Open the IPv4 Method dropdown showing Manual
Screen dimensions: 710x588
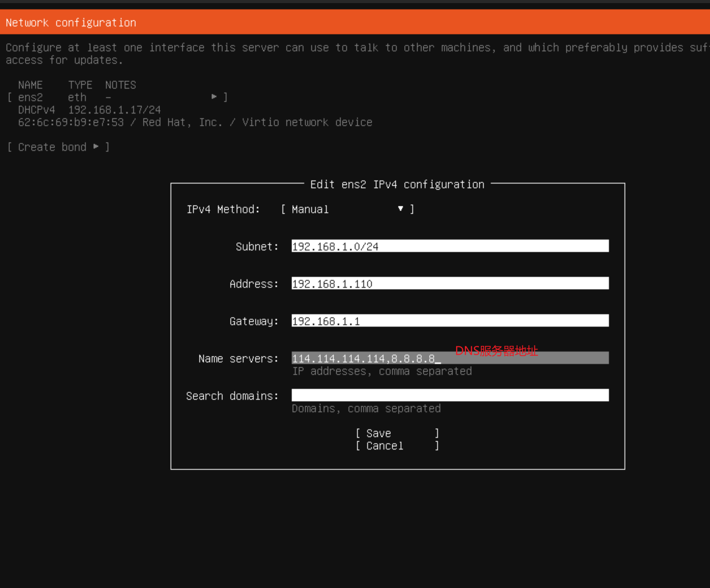[x=347, y=209]
